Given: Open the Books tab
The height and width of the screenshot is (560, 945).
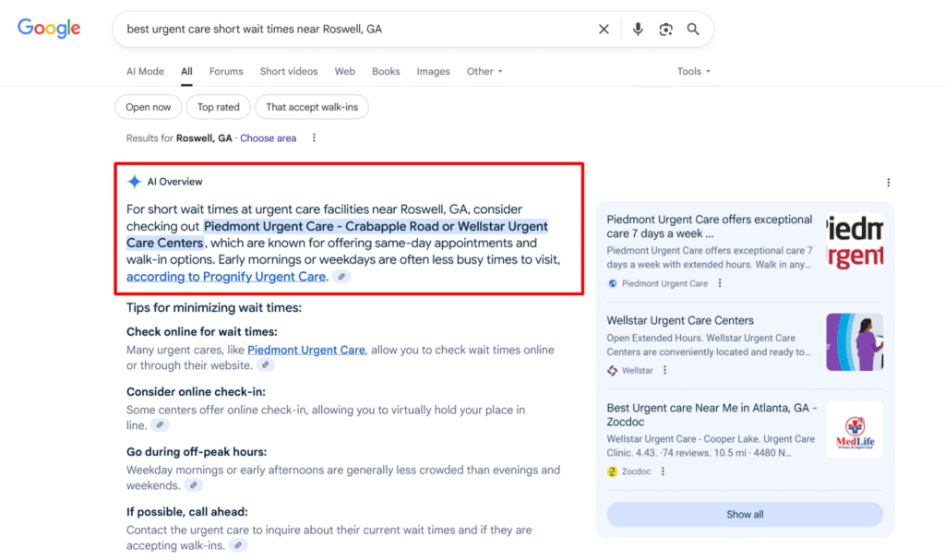Looking at the screenshot, I should [x=386, y=71].
